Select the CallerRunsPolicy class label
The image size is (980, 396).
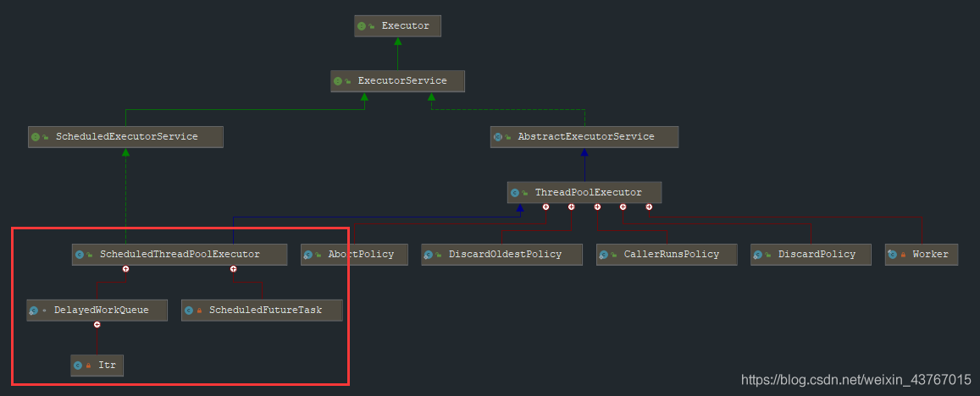671,254
